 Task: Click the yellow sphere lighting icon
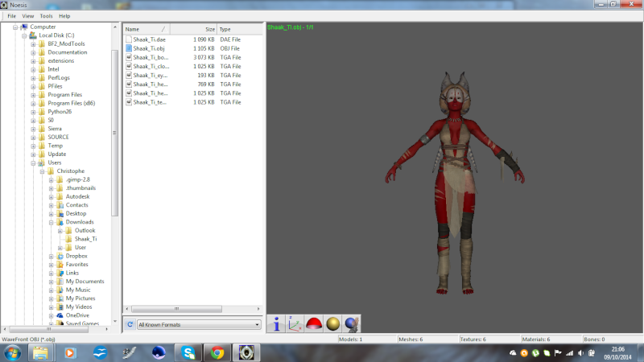[x=332, y=324]
